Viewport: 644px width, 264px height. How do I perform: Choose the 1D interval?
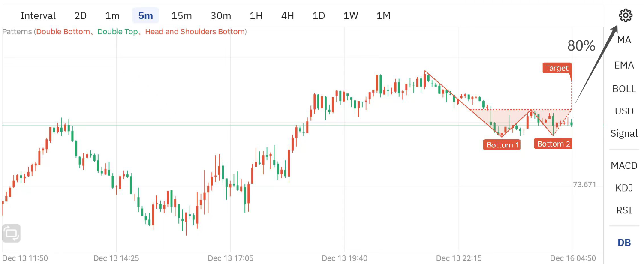pos(319,16)
